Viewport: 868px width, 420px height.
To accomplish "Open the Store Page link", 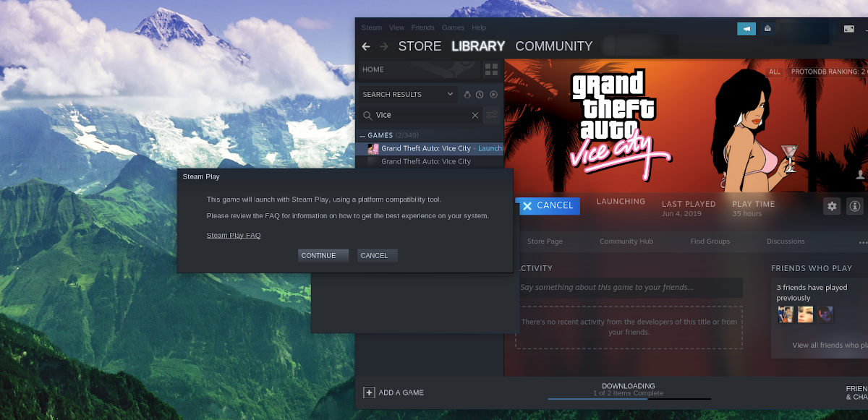I will pos(545,241).
